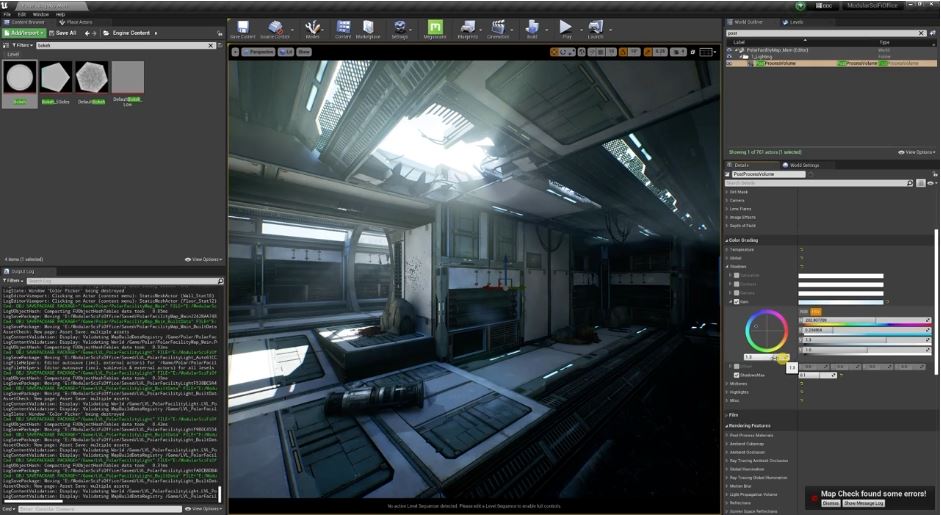Switch to the World Settings tab
The height and width of the screenshot is (515, 941).
(x=803, y=165)
